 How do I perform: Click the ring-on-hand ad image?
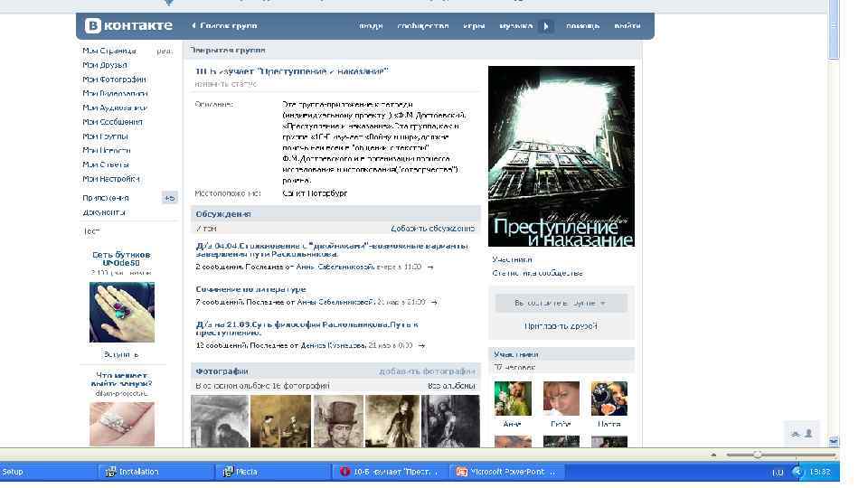(x=122, y=313)
